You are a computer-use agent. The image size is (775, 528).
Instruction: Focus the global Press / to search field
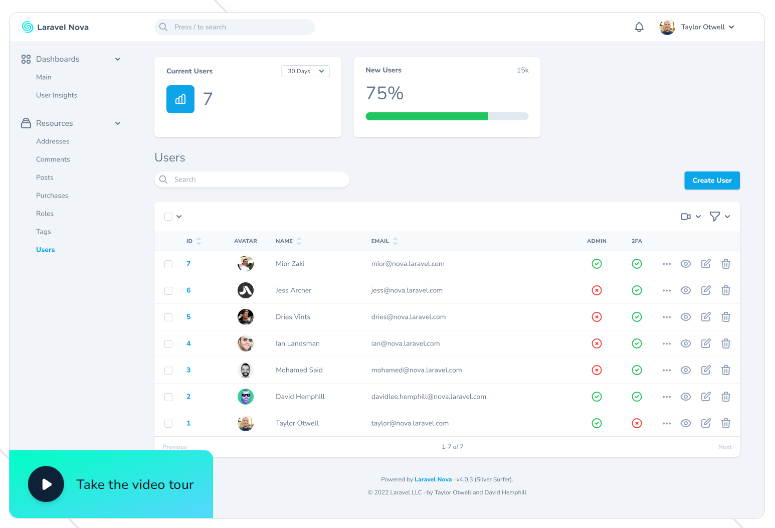(x=234, y=27)
